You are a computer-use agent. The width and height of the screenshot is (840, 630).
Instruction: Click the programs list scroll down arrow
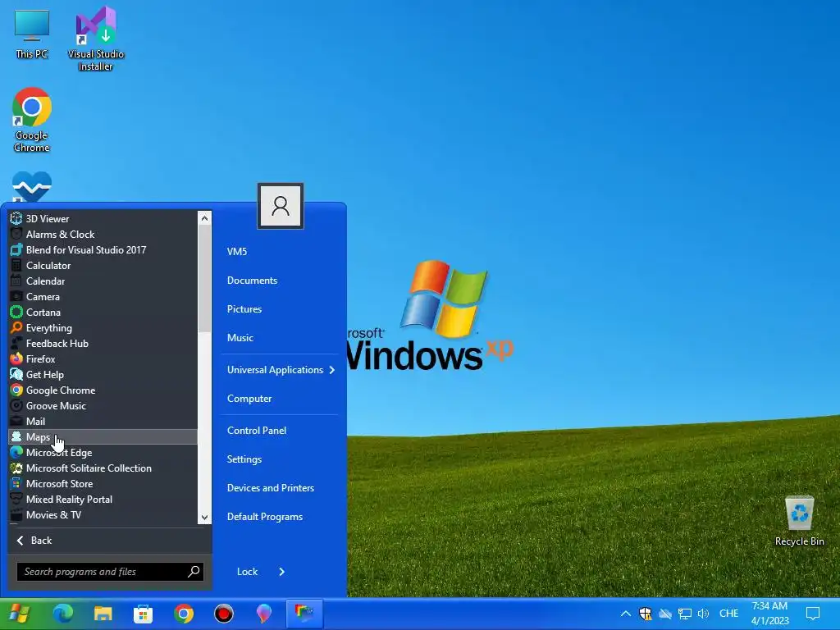click(204, 517)
